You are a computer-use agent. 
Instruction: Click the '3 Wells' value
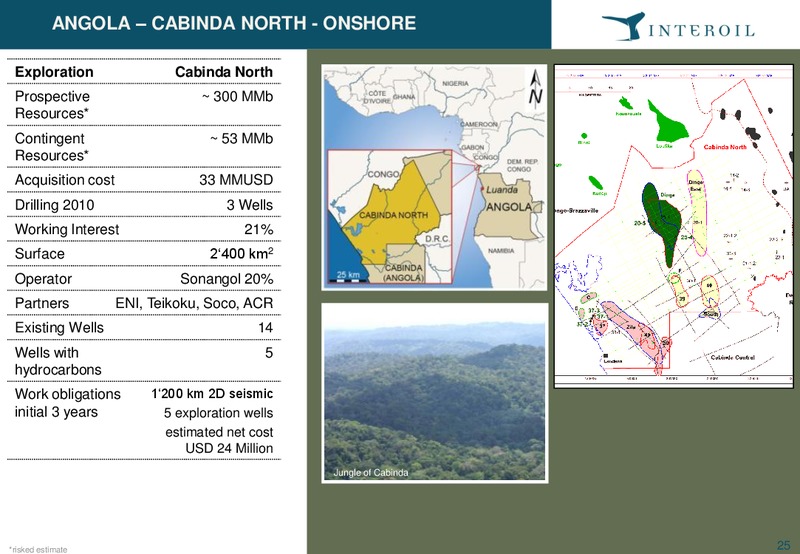[x=250, y=205]
